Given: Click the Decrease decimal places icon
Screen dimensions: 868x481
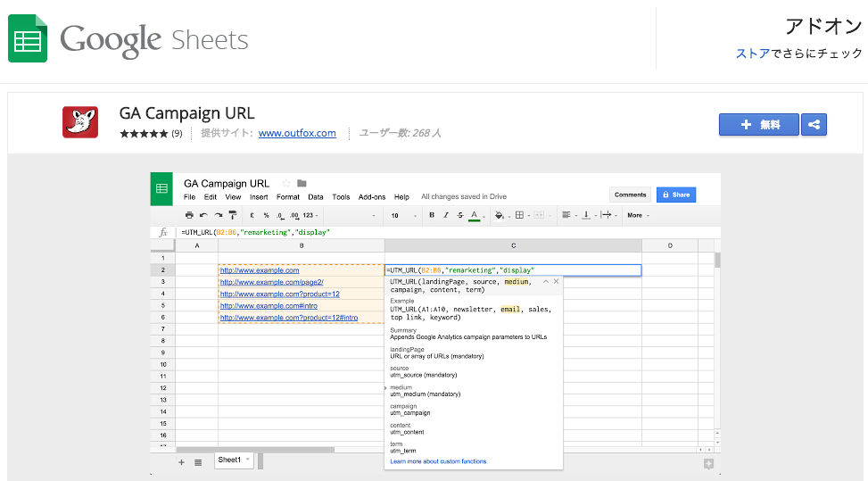Looking at the screenshot, I should pos(280,215).
